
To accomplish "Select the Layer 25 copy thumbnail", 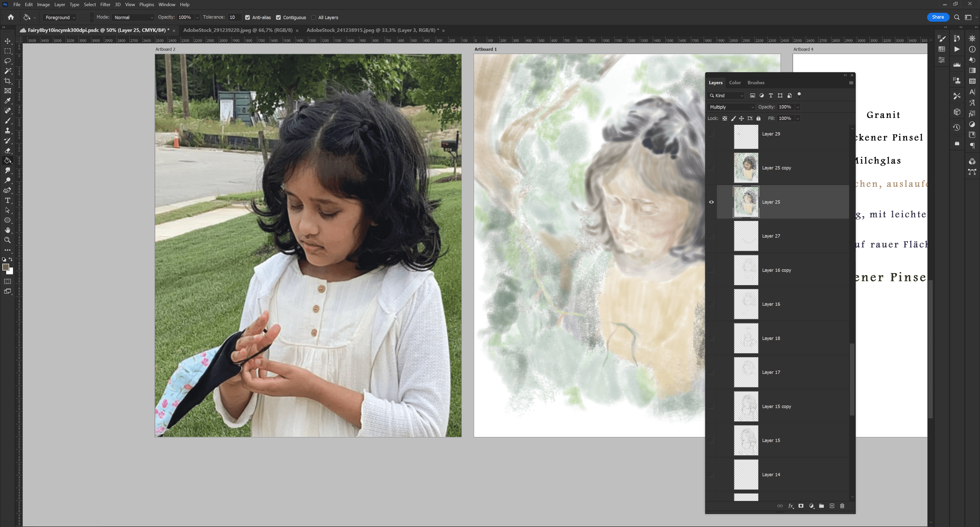I will [746, 168].
